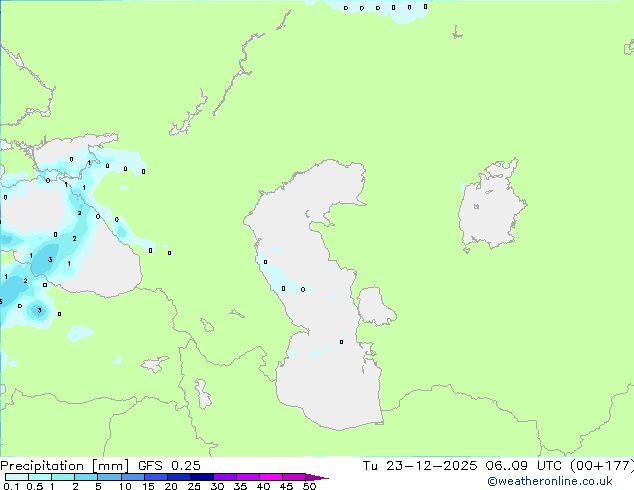Pick the legend swatch between 5 and 10

tap(111, 477)
